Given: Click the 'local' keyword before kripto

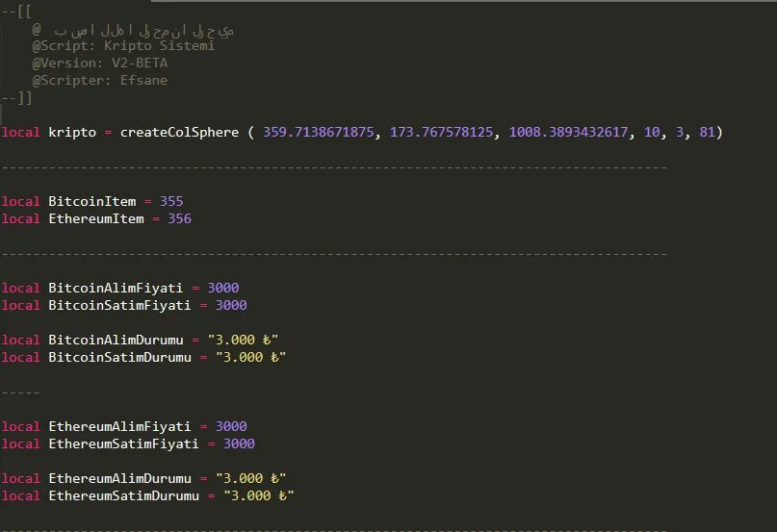Looking at the screenshot, I should tap(20, 133).
